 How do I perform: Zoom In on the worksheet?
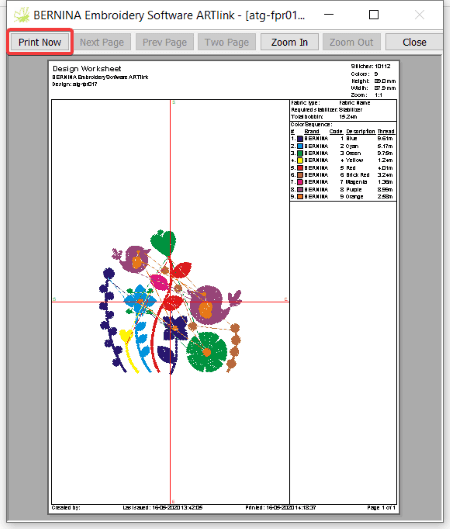289,42
